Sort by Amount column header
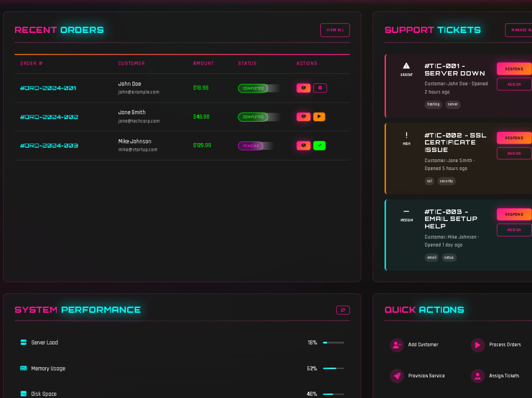This screenshot has height=398, width=532. pyautogui.click(x=203, y=63)
